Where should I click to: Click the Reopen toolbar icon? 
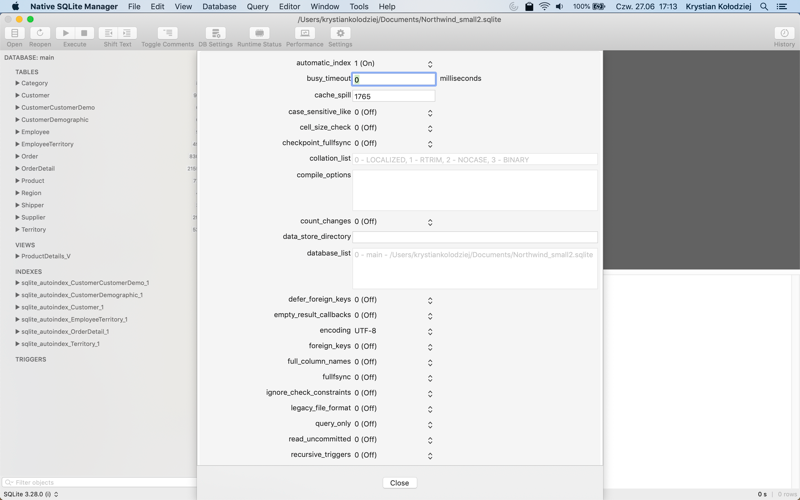(x=40, y=33)
